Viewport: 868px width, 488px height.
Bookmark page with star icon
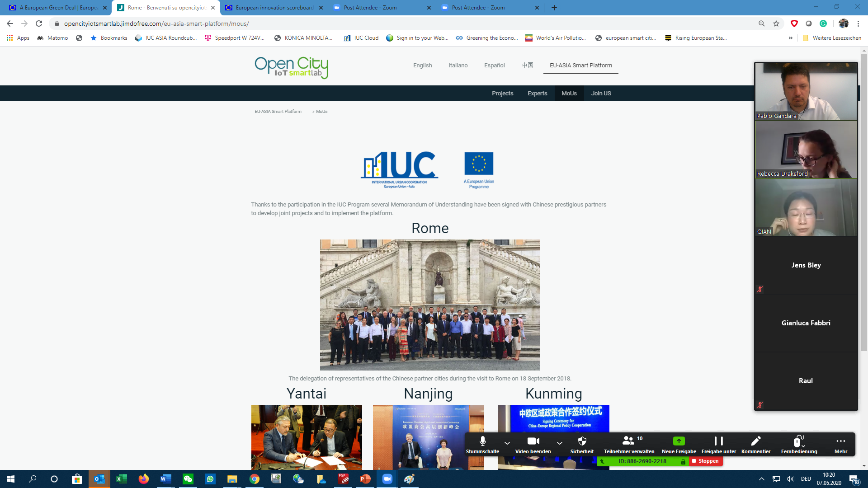tap(776, 23)
